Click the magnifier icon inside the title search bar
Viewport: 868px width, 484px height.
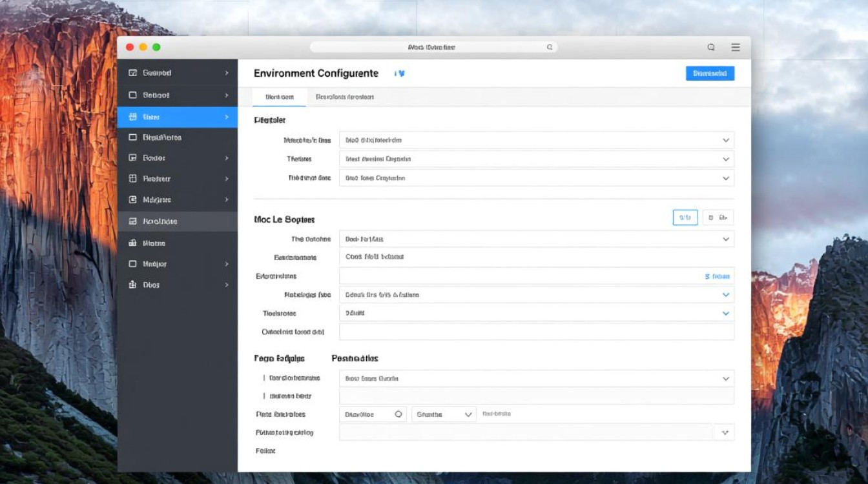[x=550, y=47]
